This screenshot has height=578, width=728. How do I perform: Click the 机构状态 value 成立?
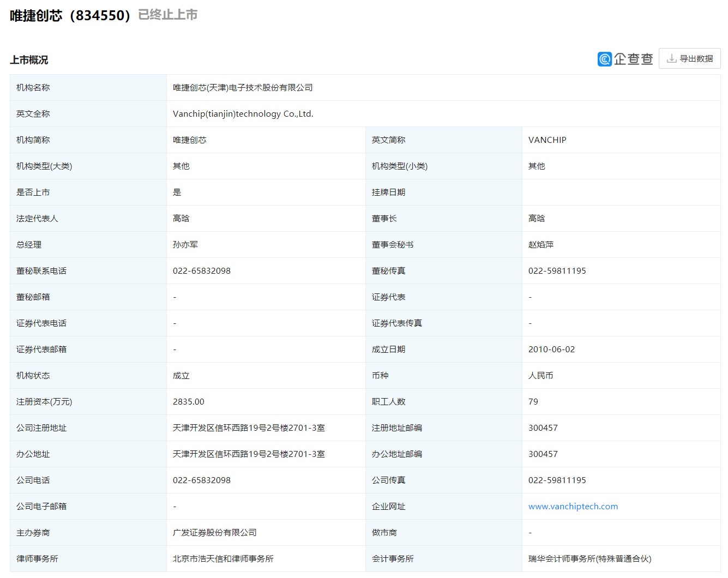tap(181, 376)
